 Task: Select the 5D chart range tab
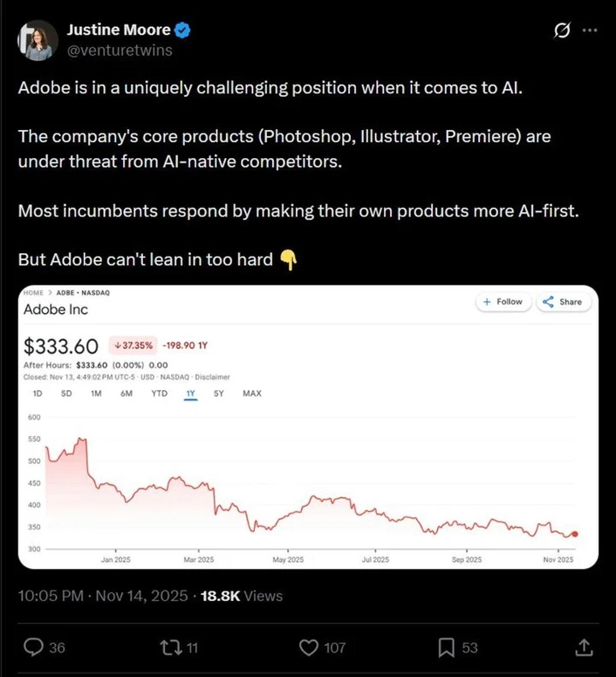[66, 393]
